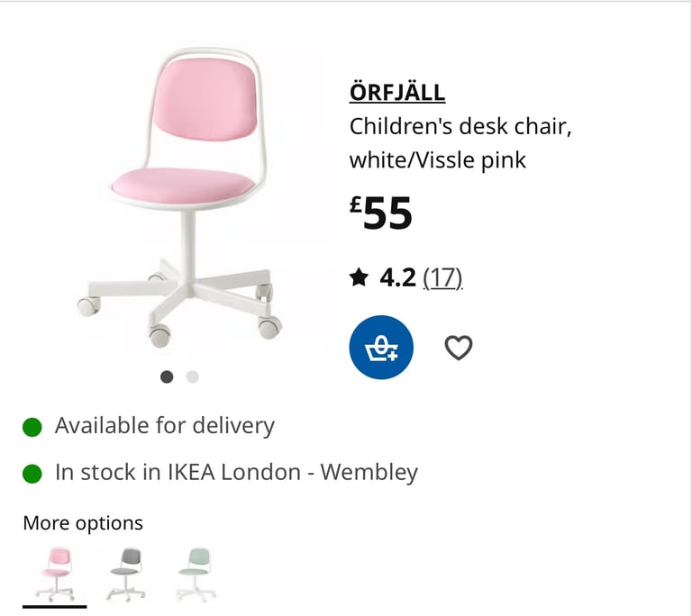Image resolution: width=692 pixels, height=616 pixels.
Task: Add the ÖRFJÄLL chair to shopping basket
Action: (x=381, y=348)
